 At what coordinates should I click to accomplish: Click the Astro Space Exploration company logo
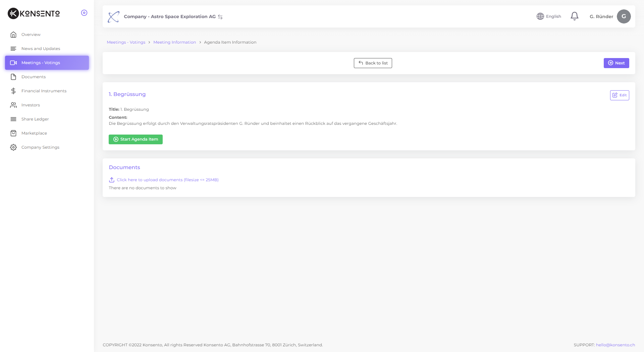pyautogui.click(x=114, y=16)
